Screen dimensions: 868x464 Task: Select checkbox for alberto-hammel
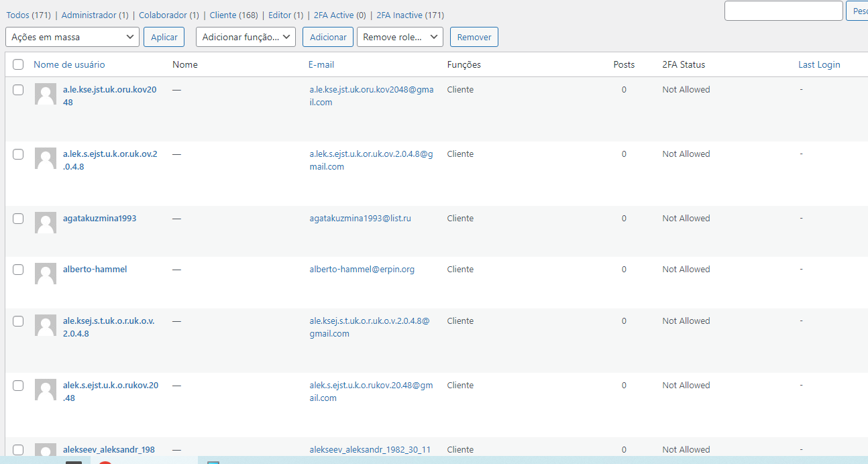18,270
